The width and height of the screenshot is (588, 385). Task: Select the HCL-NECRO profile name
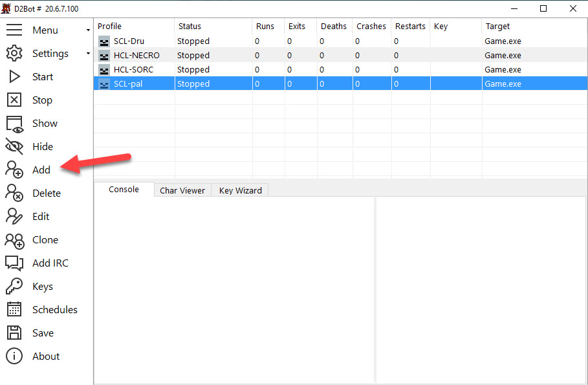coord(136,56)
